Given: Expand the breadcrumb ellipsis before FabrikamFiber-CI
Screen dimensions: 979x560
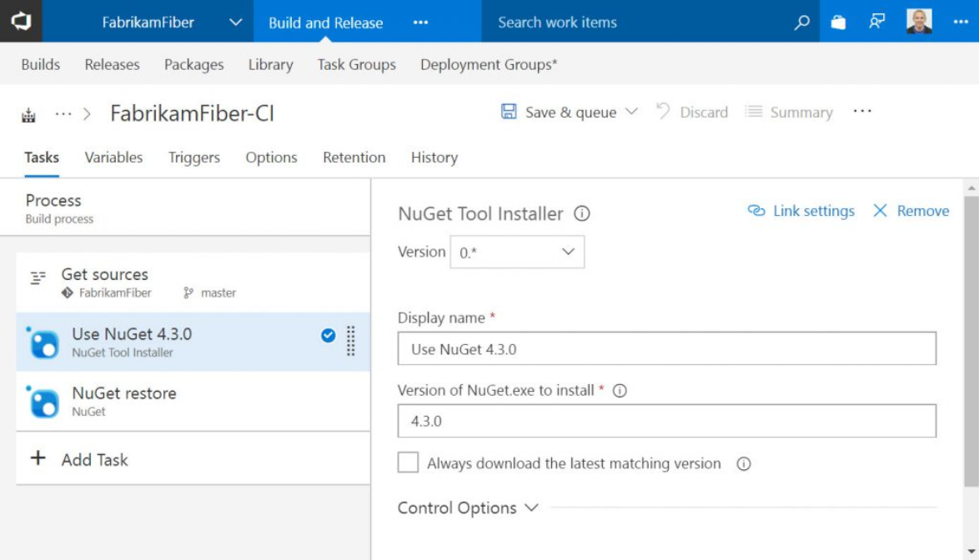Looking at the screenshot, I should (63, 114).
